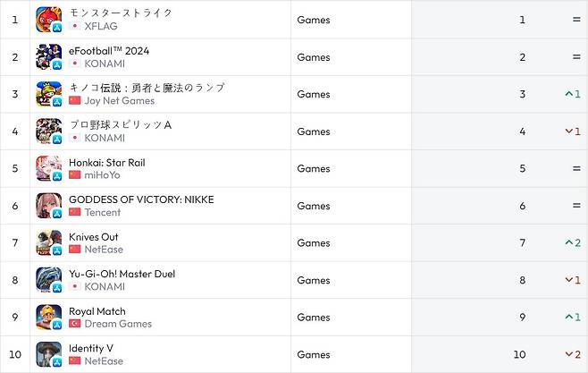Click the rank 3 mushroom legend icon
This screenshot has width=588, height=373.
click(48, 94)
